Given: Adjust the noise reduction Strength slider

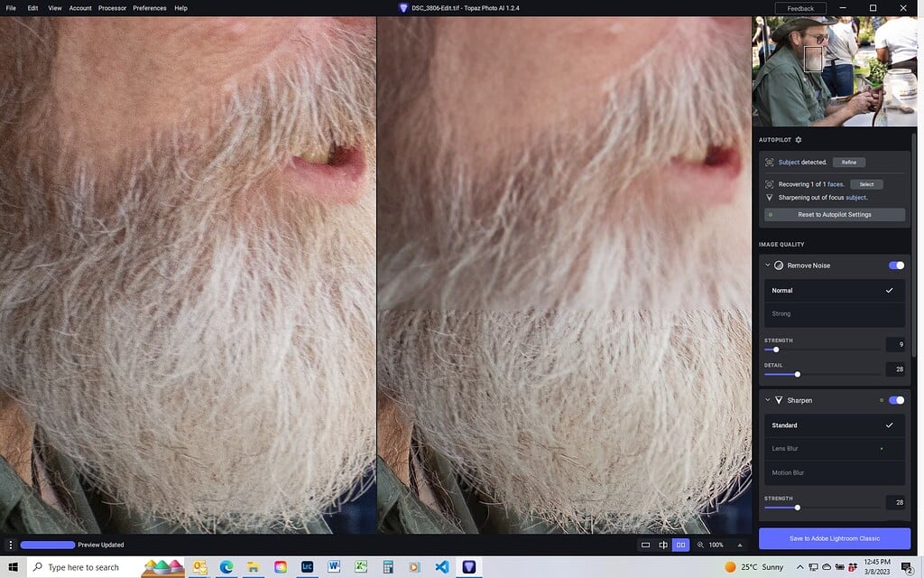Looking at the screenshot, I should (775, 349).
